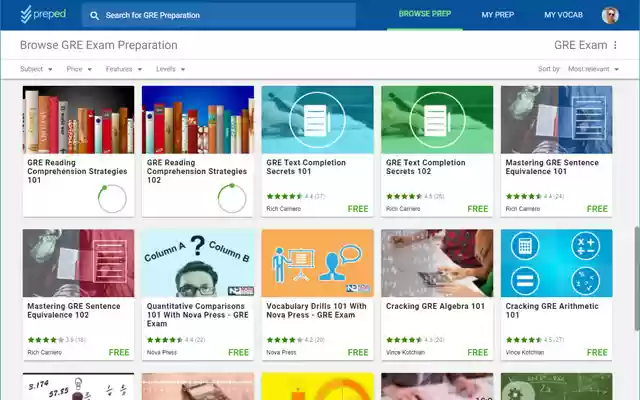Switch to the Browse Prep tab
The height and width of the screenshot is (400, 640).
425,14
